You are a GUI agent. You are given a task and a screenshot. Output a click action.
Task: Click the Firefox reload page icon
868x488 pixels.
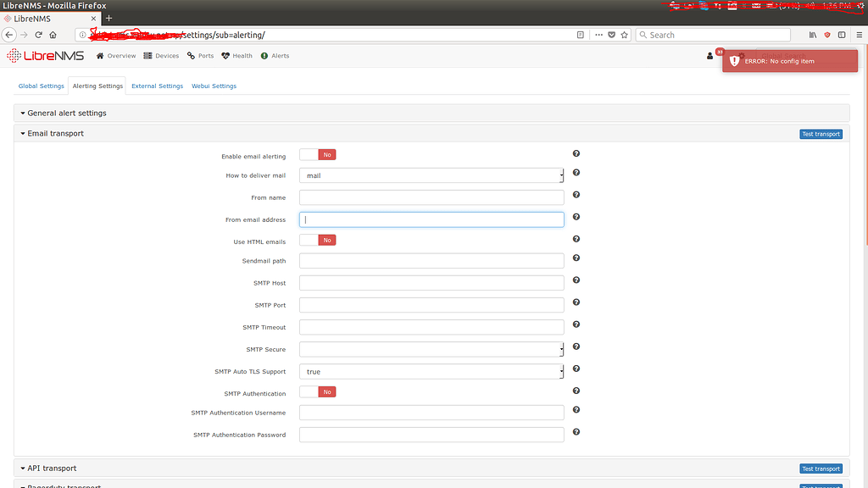(38, 35)
